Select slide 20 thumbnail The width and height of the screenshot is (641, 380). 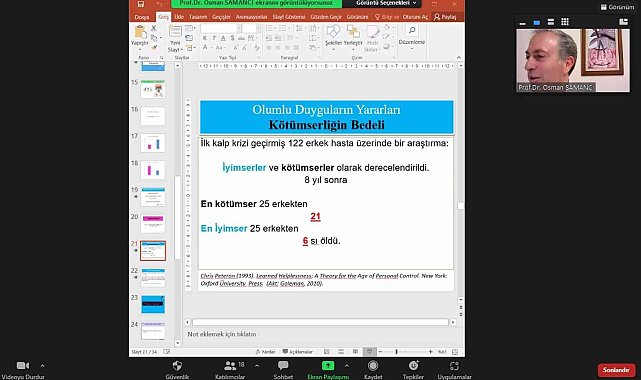(x=153, y=224)
